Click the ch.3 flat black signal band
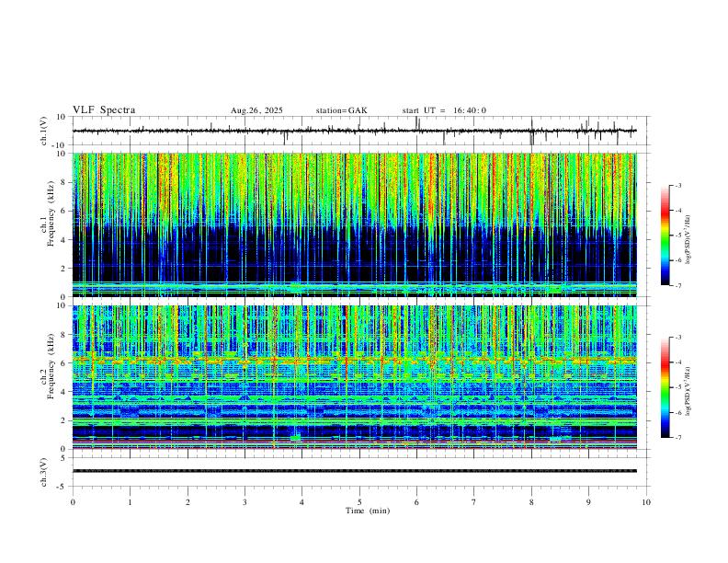 coord(354,471)
